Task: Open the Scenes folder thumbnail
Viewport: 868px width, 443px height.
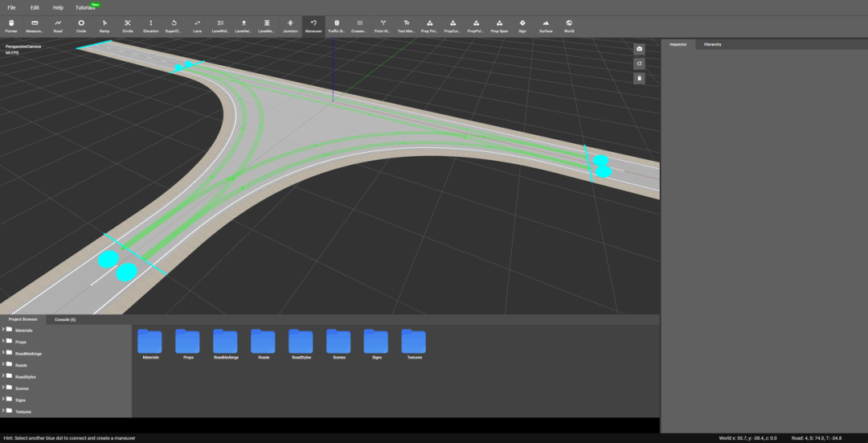Action: [x=338, y=343]
